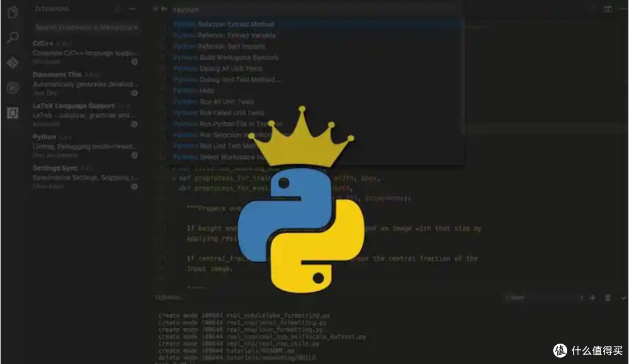This screenshot has height=364, width=629.
Task: Click the command palette list scrollbar
Action: tap(462, 76)
